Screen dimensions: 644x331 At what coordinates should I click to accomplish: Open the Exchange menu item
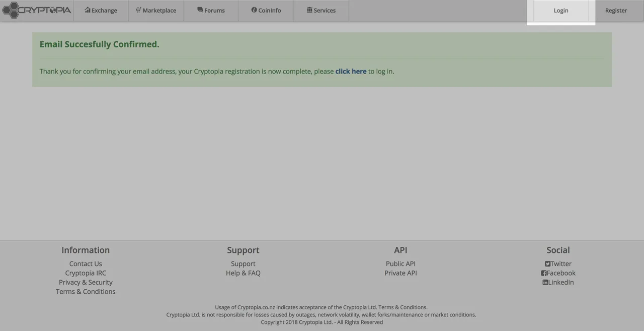point(101,11)
